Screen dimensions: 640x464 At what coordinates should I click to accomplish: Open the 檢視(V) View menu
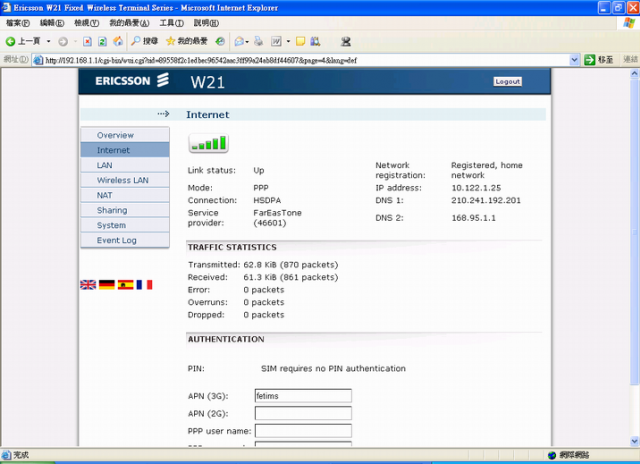(x=87, y=23)
